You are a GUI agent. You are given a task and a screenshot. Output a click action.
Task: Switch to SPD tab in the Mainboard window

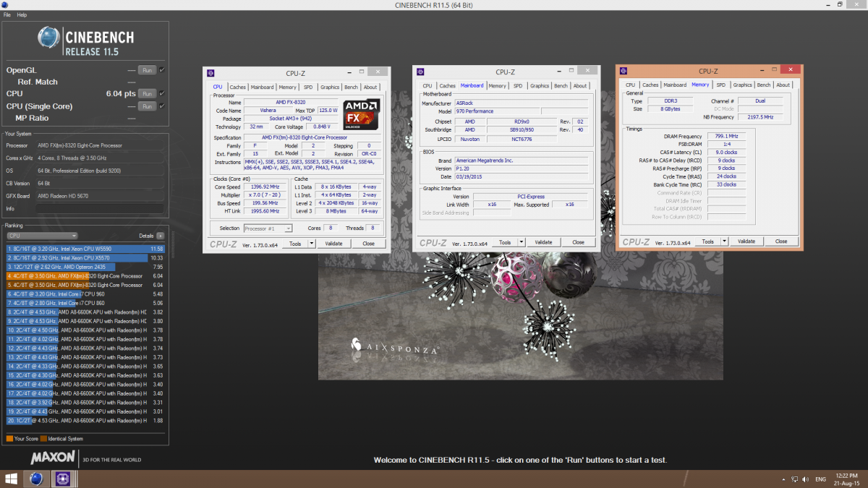coord(518,86)
